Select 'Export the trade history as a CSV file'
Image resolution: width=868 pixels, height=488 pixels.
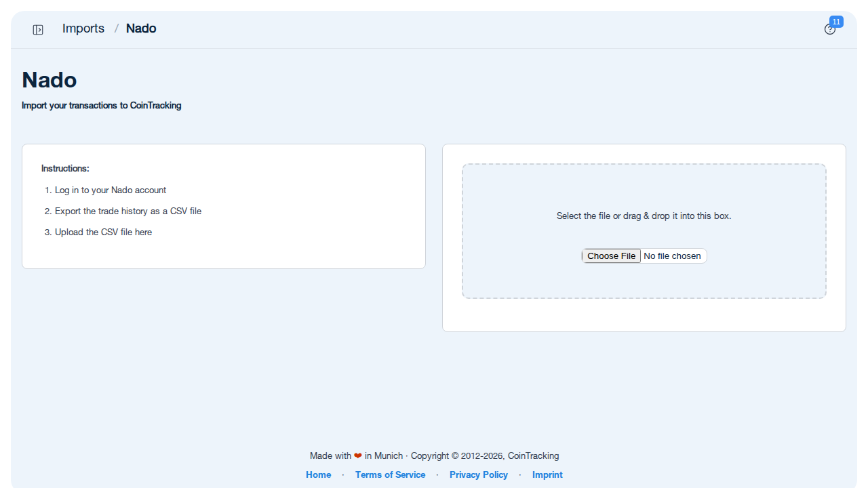(128, 211)
